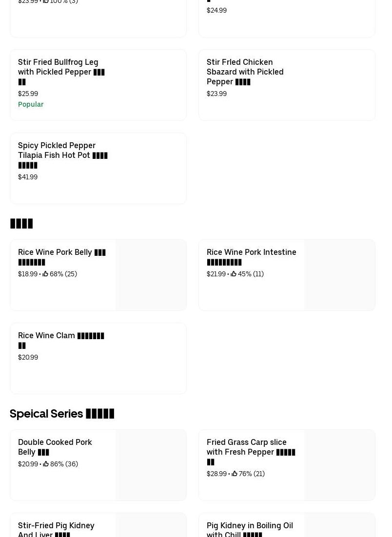Click thumbs-up icon on Fried Grass Carp slice

coord(235,474)
